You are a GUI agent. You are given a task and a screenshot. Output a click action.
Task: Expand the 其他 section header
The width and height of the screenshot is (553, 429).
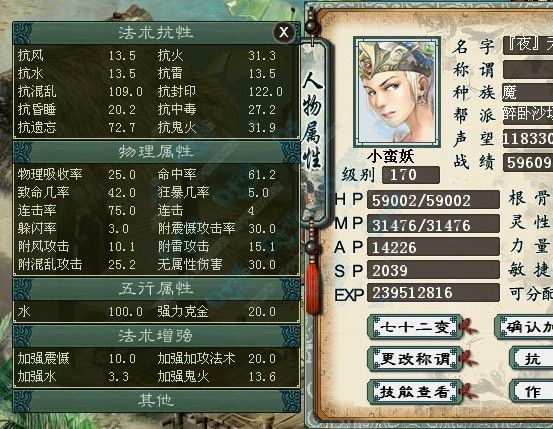pos(156,401)
